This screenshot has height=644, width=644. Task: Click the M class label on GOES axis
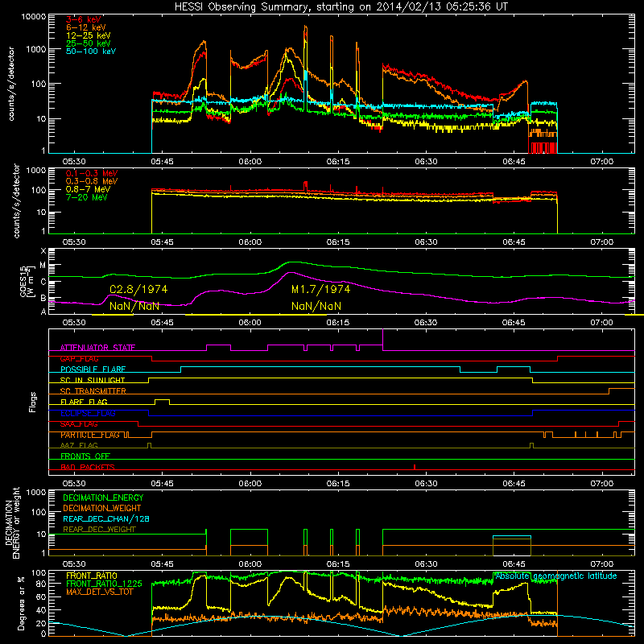[x=43, y=266]
